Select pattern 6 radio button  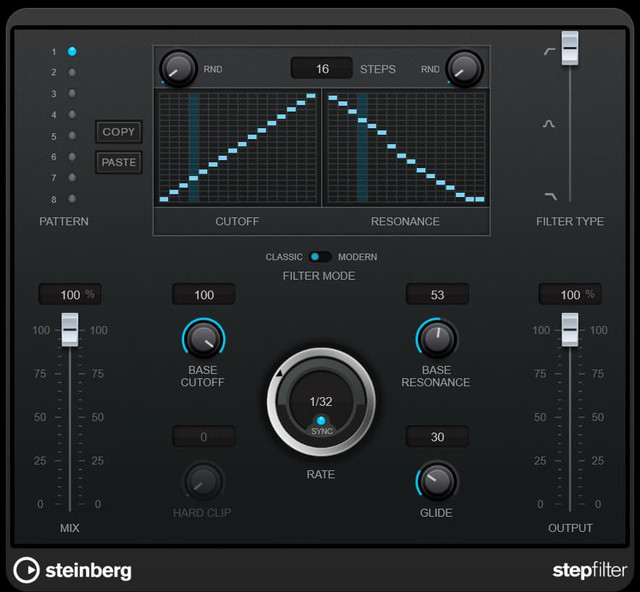(72, 156)
